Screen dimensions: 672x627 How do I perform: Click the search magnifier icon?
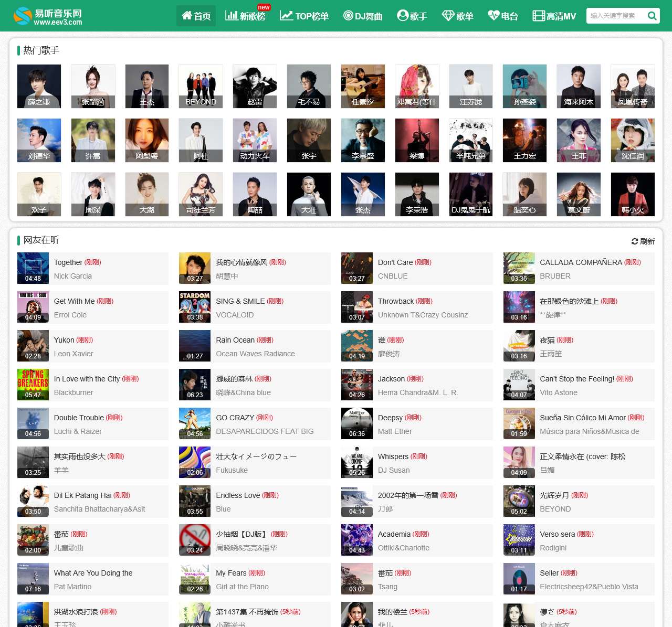click(x=652, y=16)
